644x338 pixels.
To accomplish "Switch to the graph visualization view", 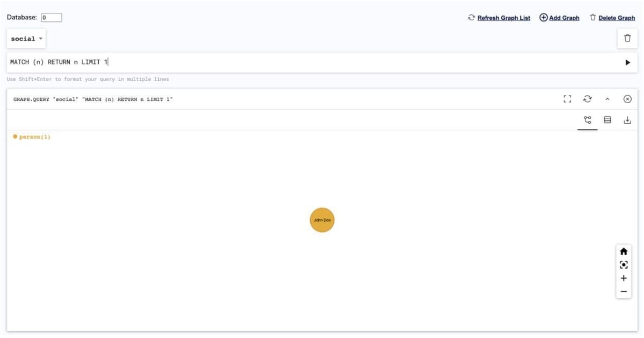I will [587, 120].
